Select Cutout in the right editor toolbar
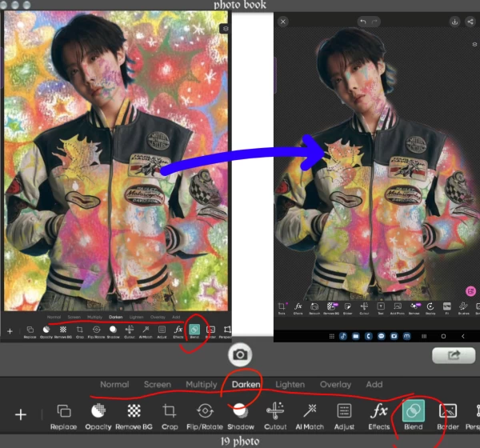Viewport: 480px width, 448px height. tap(364, 308)
